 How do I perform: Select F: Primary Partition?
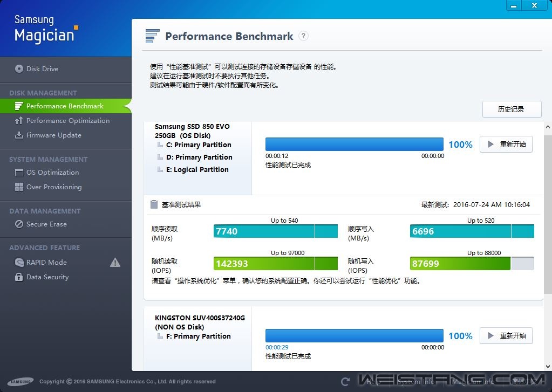(199, 336)
